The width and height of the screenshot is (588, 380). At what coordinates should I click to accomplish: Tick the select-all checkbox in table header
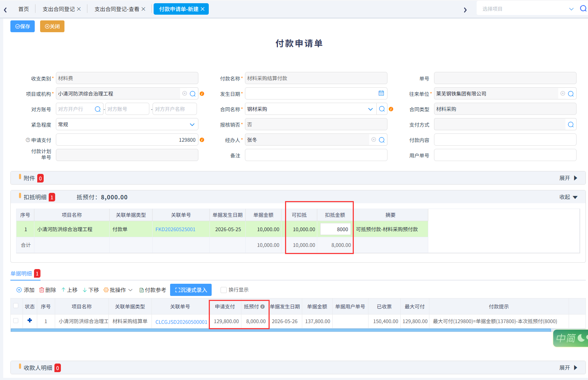pos(16,306)
